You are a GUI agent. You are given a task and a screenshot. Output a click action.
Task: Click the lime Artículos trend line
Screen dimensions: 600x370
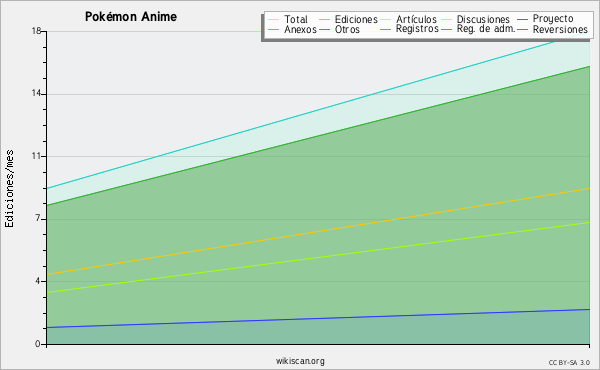pos(318,258)
